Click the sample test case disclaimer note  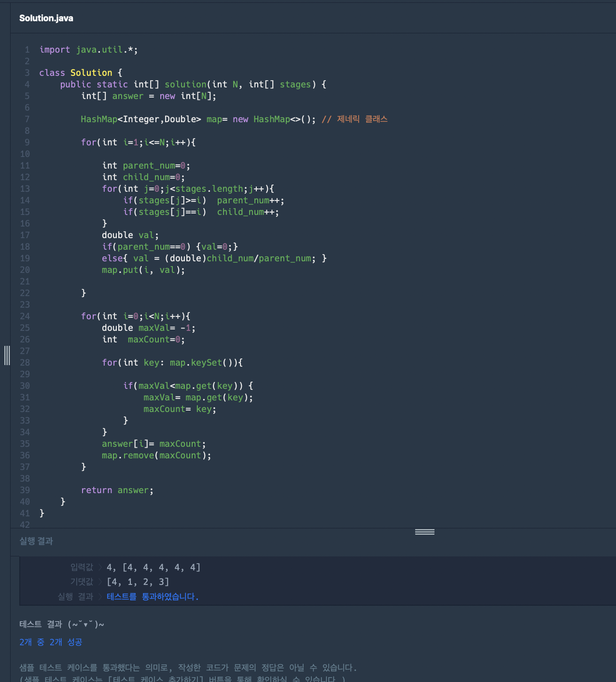pos(188,673)
